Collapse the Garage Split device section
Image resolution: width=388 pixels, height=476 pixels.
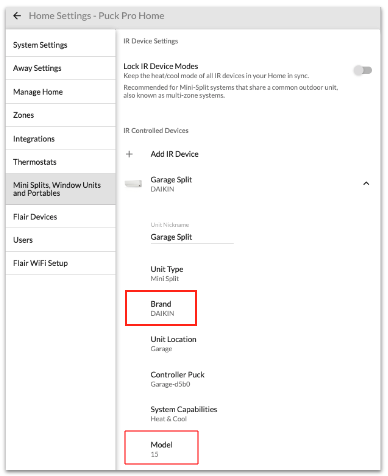[366, 183]
